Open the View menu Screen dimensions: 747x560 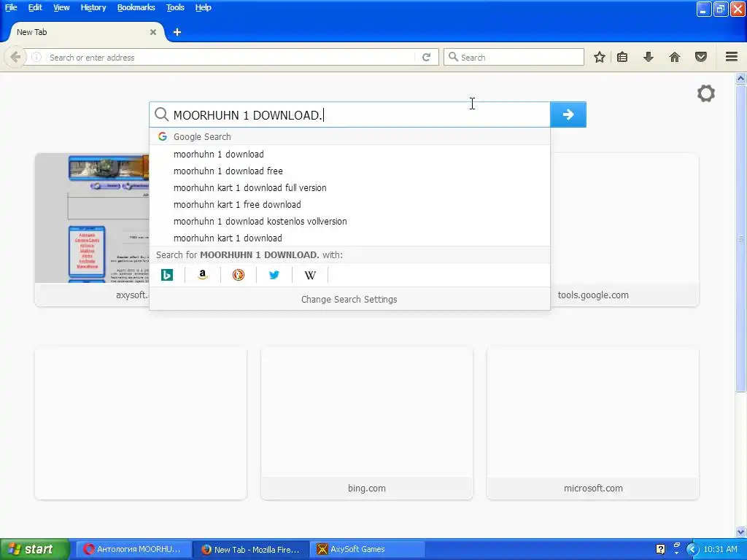tap(61, 7)
